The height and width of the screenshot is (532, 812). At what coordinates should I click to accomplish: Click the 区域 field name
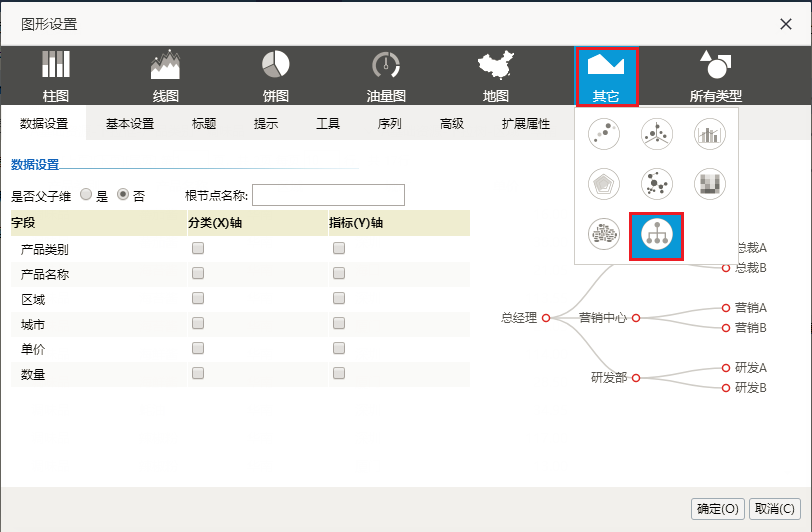tap(33, 299)
